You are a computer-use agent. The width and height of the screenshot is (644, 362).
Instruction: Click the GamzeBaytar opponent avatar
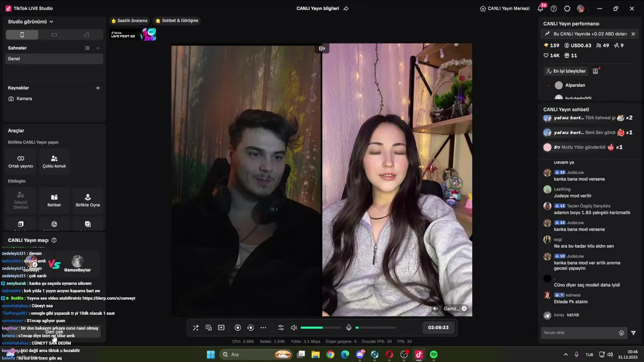(x=77, y=261)
